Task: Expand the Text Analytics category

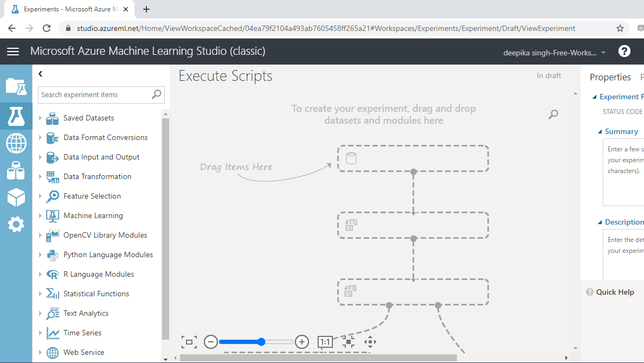Action: tap(40, 313)
